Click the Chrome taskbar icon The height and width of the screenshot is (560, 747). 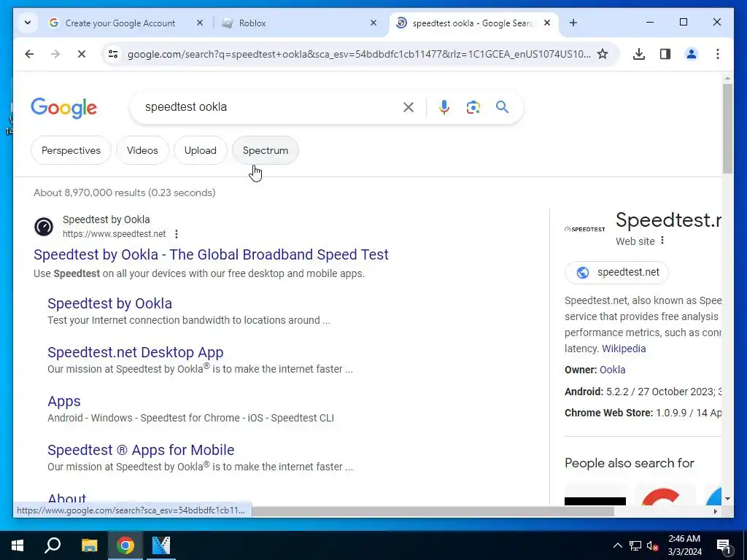[x=125, y=545]
